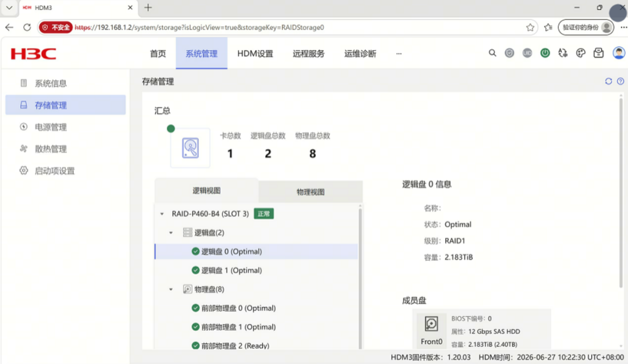Click the user avatar icon
Image resolution: width=628 pixels, height=364 pixels.
coord(619,53)
